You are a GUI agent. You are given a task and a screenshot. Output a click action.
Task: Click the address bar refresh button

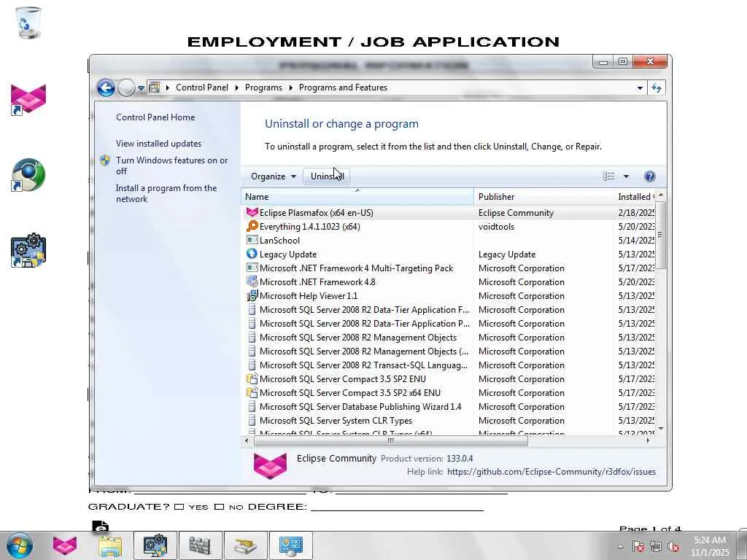click(x=657, y=87)
